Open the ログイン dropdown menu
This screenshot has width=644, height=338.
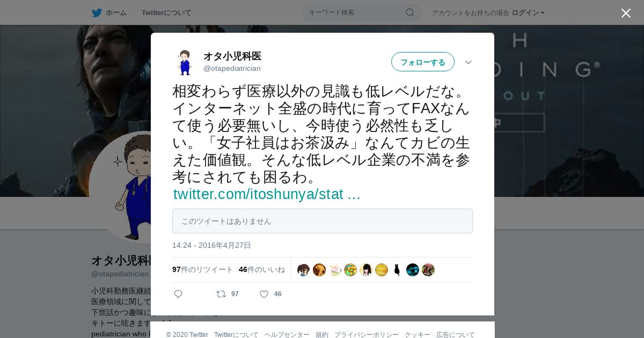(528, 12)
